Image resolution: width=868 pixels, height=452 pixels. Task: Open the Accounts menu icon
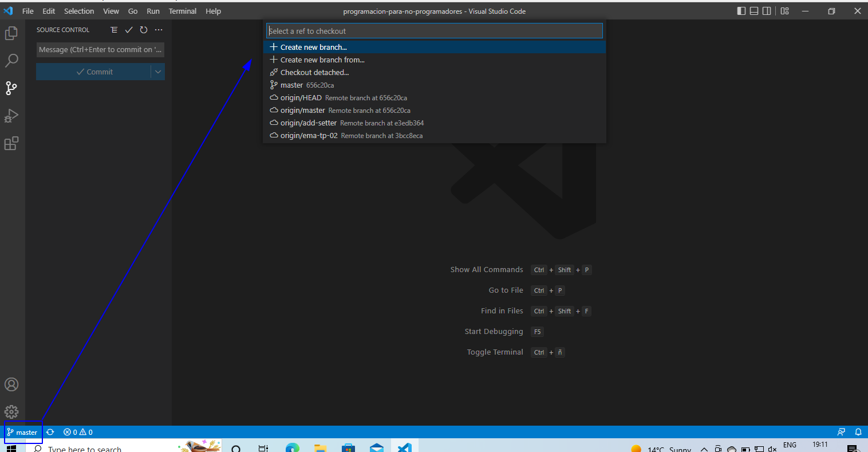[11, 384]
